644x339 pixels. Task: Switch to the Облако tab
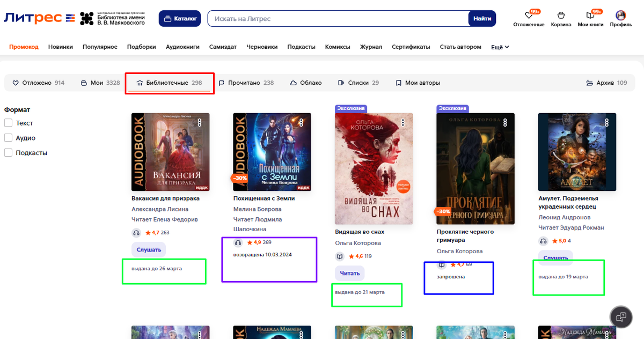click(306, 83)
